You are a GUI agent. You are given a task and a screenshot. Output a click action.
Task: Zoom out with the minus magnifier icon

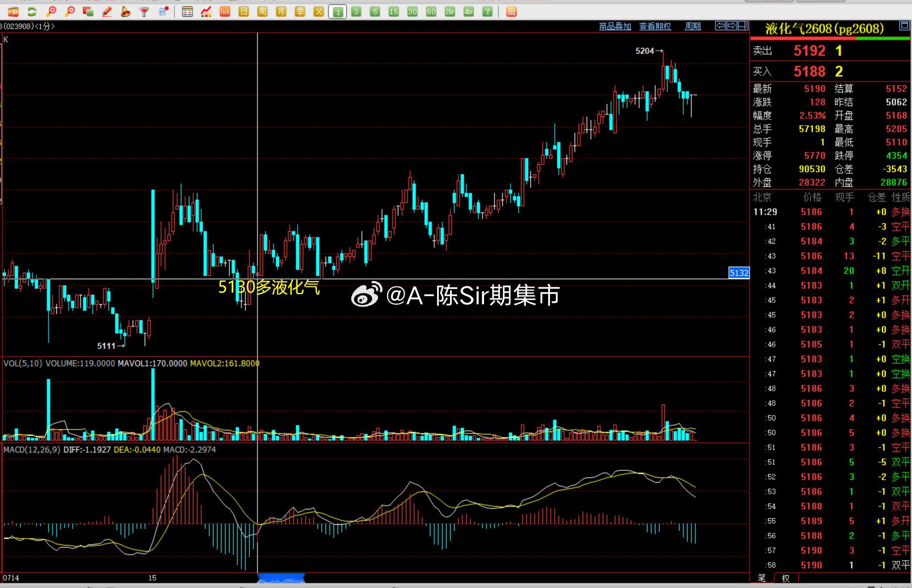[x=70, y=12]
